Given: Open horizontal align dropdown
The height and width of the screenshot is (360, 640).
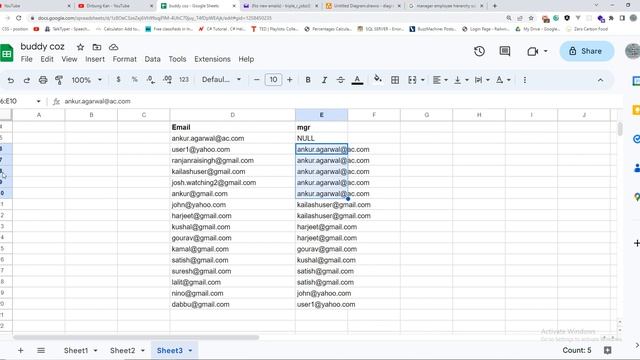Looking at the screenshot, I should tap(440, 80).
